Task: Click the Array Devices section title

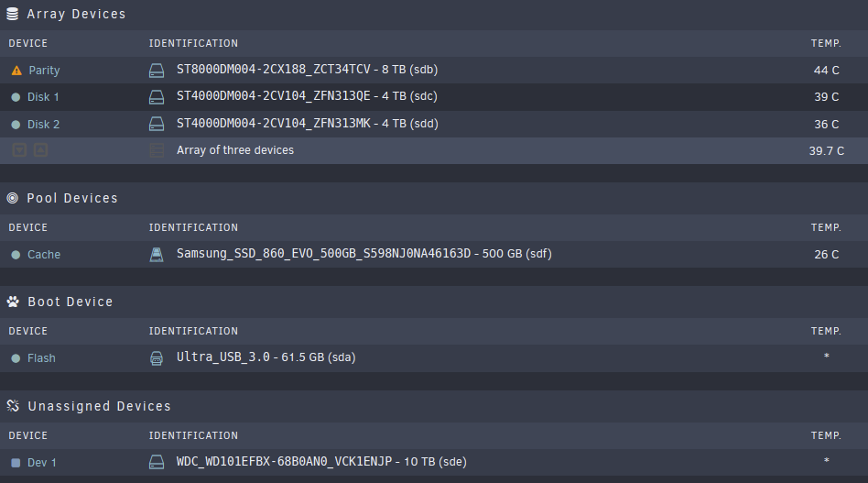Action: click(x=76, y=14)
